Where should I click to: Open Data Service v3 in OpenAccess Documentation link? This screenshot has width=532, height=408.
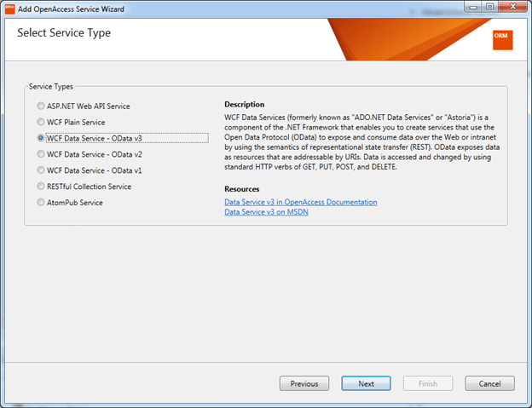tap(300, 202)
